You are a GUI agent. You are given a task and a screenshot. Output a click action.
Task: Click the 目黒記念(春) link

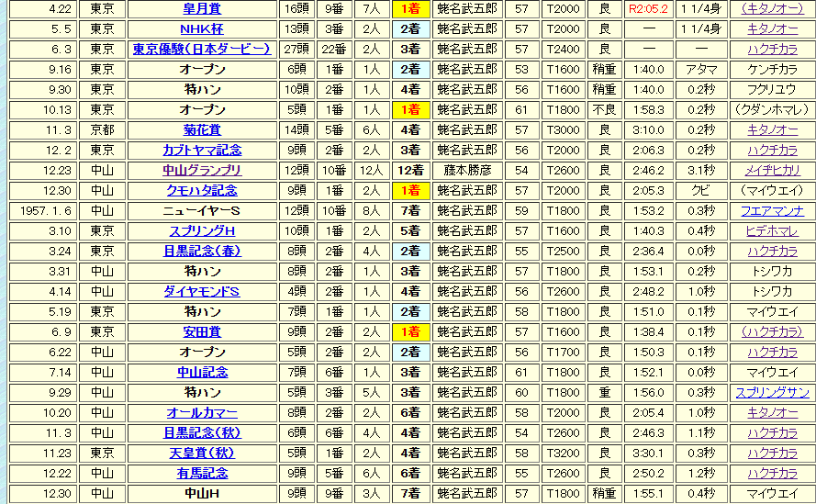pos(202,252)
